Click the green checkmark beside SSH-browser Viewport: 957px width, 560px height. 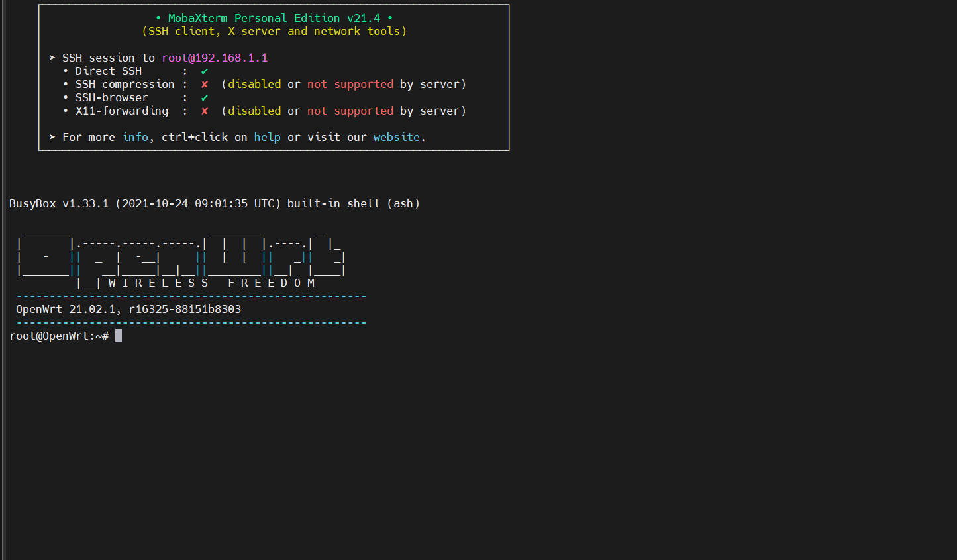tap(205, 97)
